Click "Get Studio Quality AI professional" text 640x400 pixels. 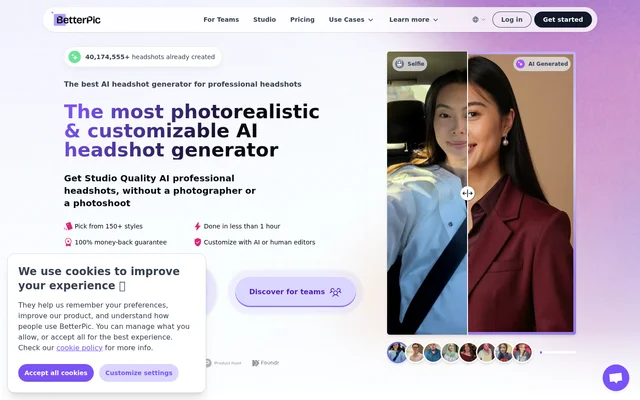149,178
